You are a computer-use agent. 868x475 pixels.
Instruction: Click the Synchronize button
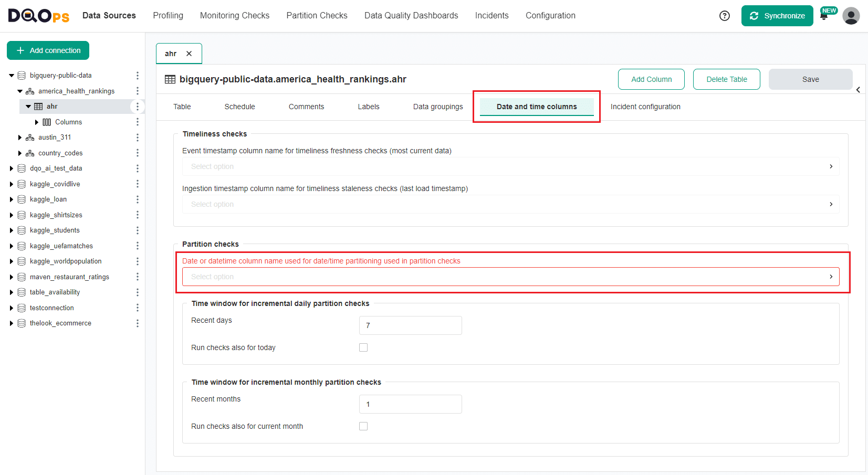pyautogui.click(x=777, y=16)
